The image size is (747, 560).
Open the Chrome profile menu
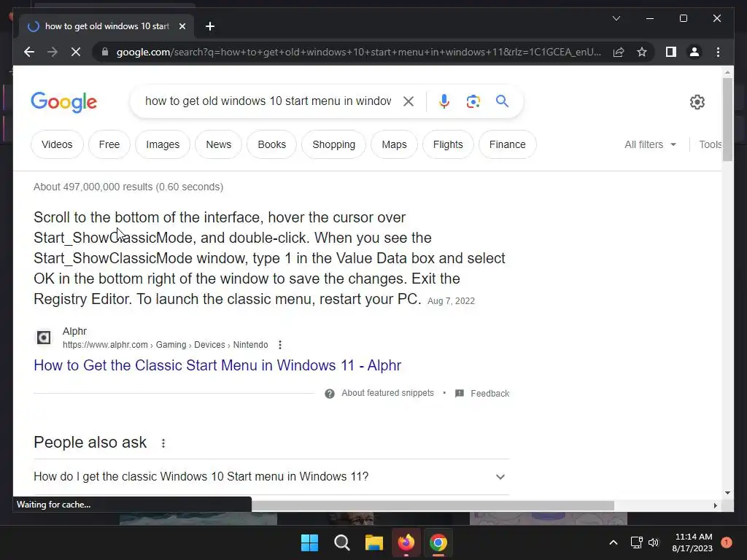click(x=694, y=52)
